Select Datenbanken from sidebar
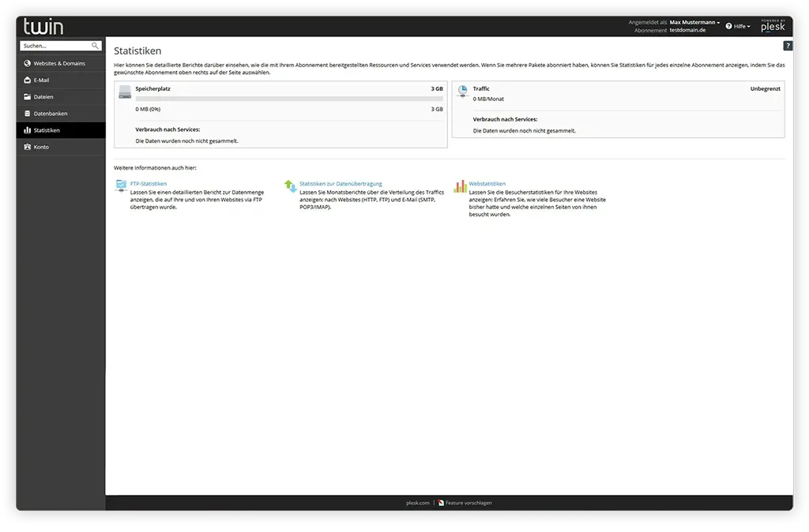This screenshot has height=532, width=809. 51,114
